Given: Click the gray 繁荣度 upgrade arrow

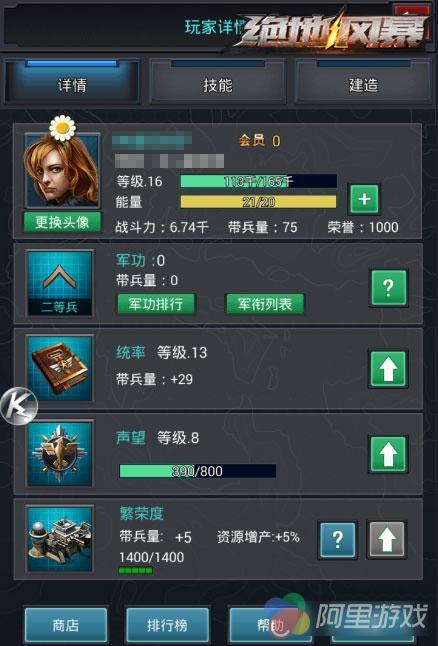Looking at the screenshot, I should (x=386, y=539).
